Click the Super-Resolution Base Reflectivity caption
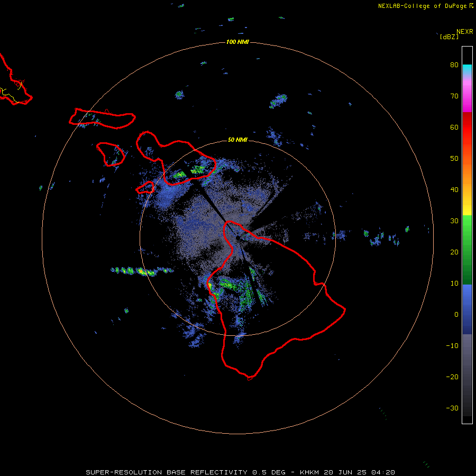 pyautogui.click(x=240, y=472)
